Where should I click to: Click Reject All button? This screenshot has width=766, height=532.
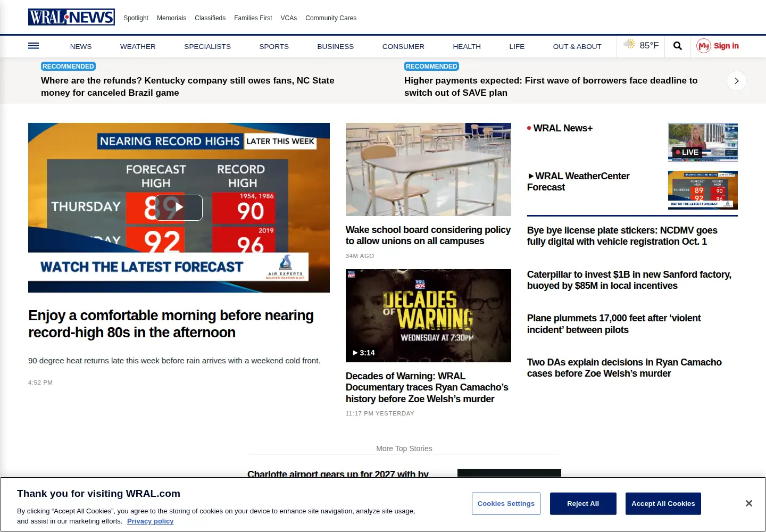[x=583, y=504]
